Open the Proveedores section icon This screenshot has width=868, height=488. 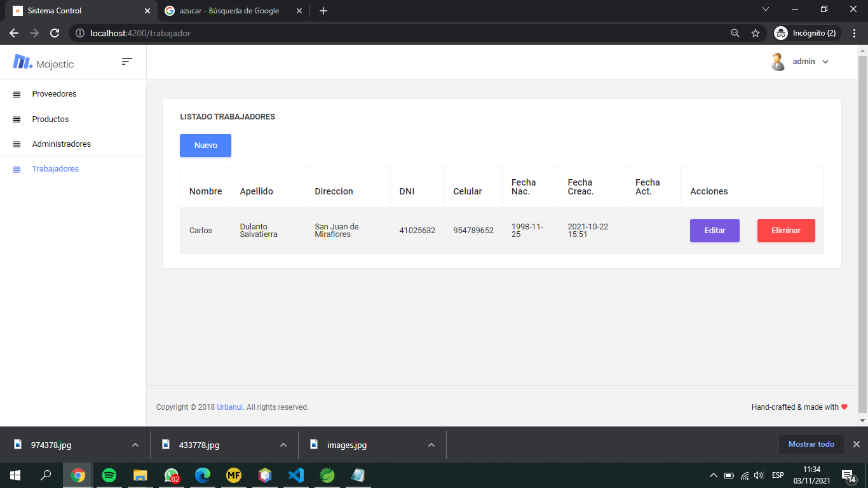tap(16, 93)
